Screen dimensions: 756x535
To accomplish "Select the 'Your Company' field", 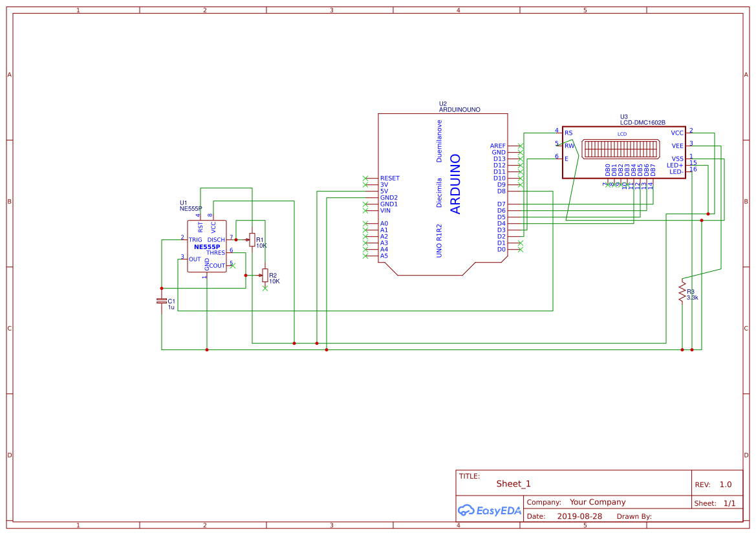I will pyautogui.click(x=597, y=502).
